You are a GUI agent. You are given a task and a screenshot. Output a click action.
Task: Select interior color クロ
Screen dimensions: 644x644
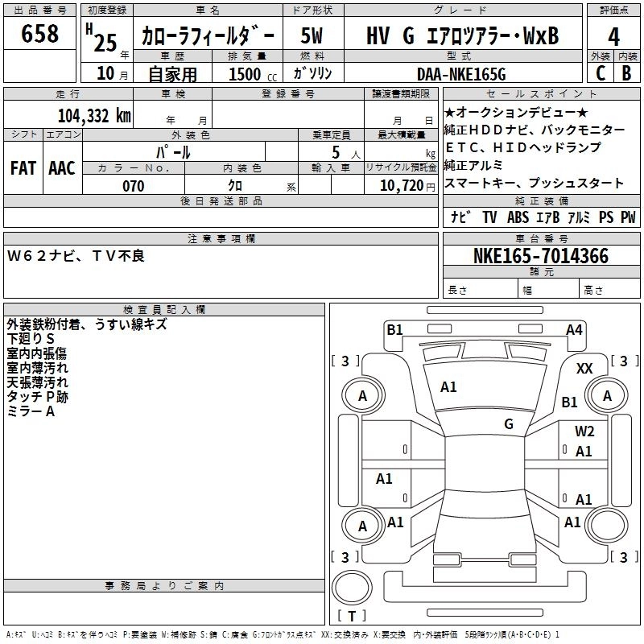[235, 186]
